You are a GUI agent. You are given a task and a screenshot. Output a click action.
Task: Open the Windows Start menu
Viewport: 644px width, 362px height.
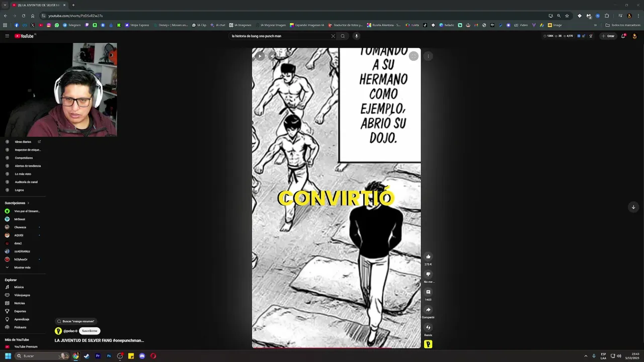[x=8, y=356]
